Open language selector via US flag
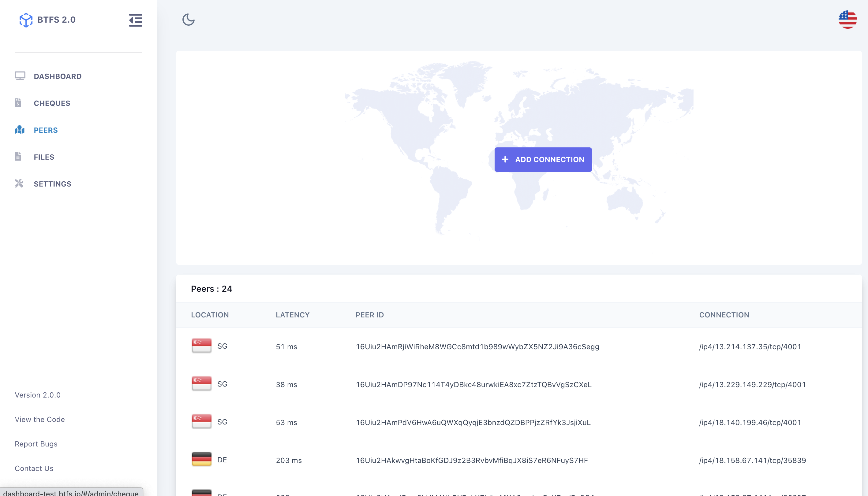Viewport: 868px width, 496px height. coord(847,20)
